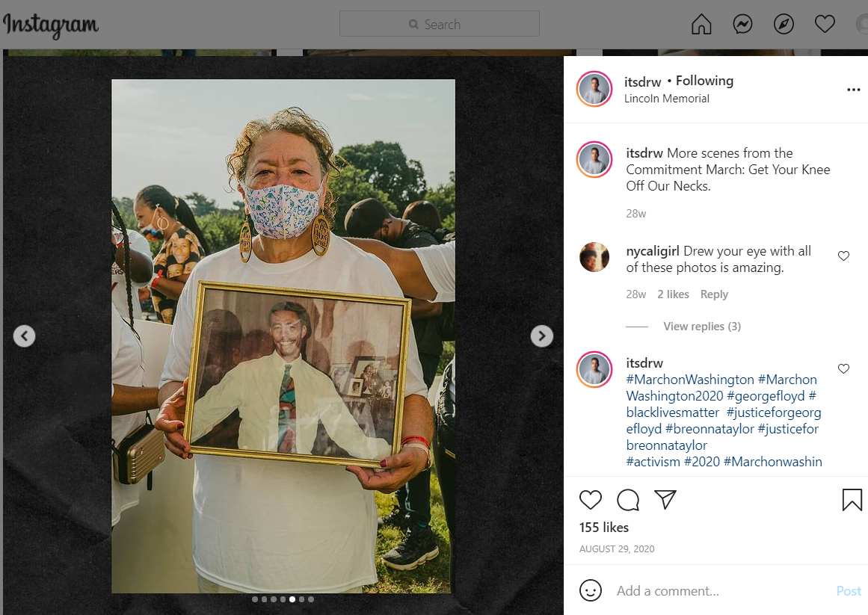Click the comment speech bubble icon
868x615 pixels.
coord(628,500)
